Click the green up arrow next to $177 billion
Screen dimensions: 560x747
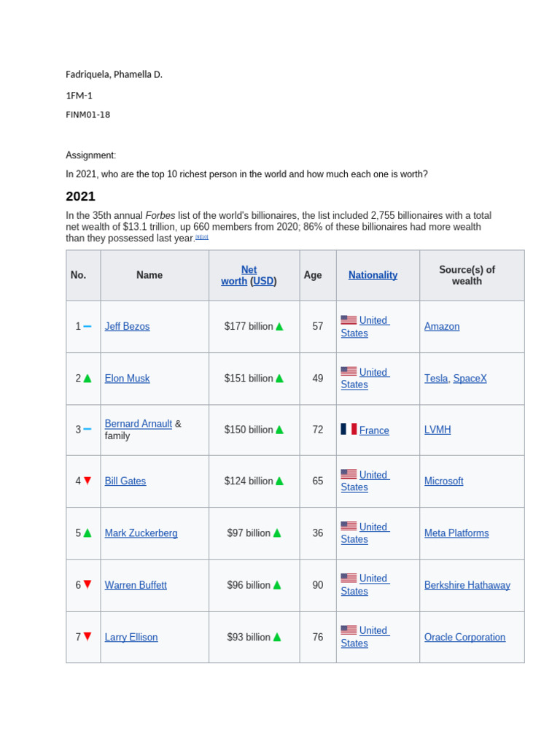(279, 326)
